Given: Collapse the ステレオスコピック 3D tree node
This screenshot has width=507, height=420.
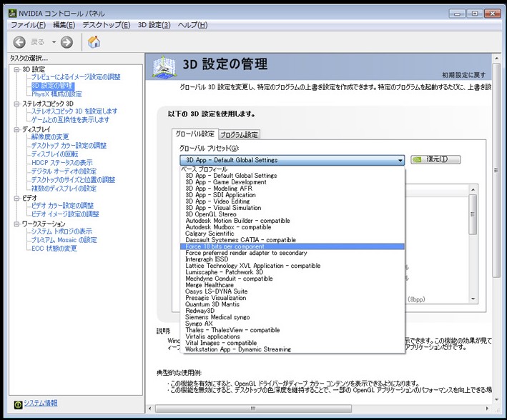Looking at the screenshot, I should (16, 104).
